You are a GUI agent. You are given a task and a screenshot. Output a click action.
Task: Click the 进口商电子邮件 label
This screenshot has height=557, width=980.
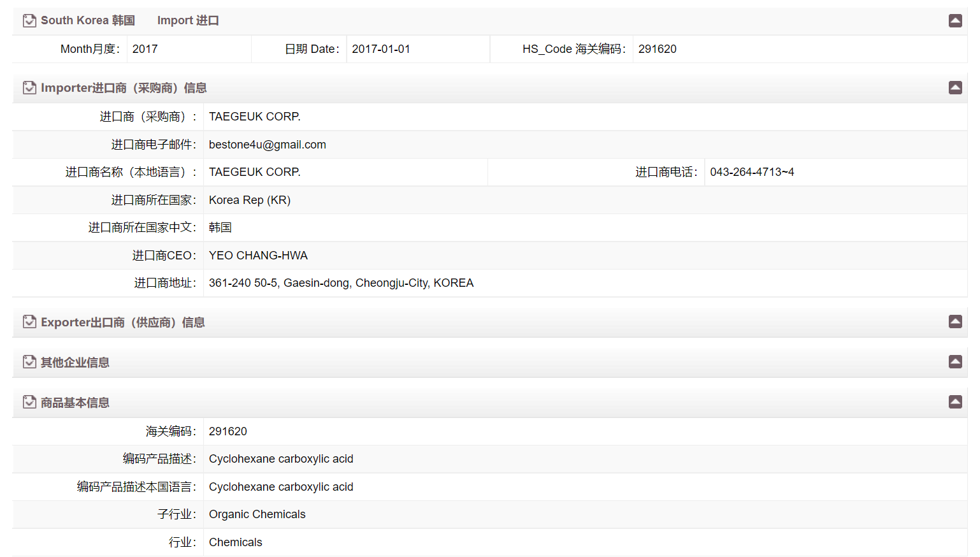(154, 145)
